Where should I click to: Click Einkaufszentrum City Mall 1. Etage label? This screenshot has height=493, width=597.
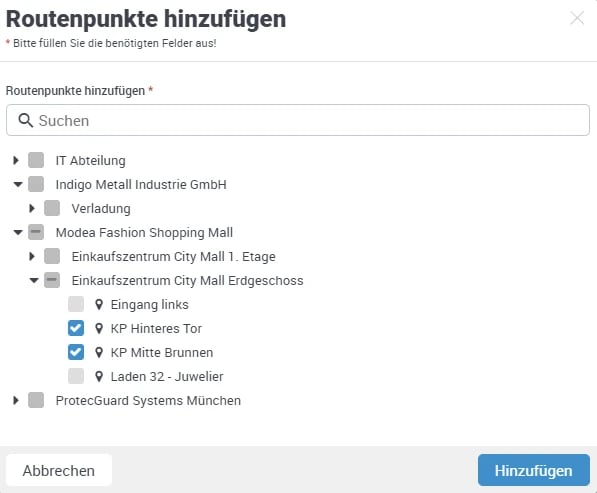click(x=174, y=257)
